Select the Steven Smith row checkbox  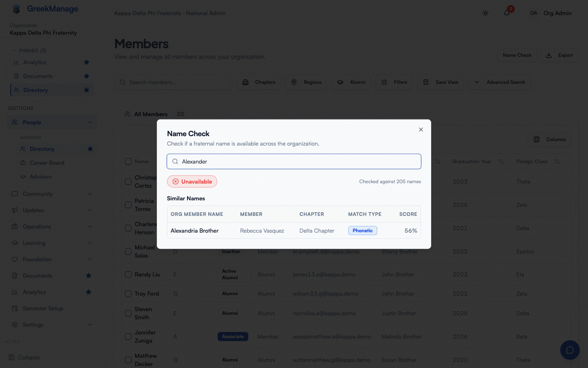[x=128, y=313]
